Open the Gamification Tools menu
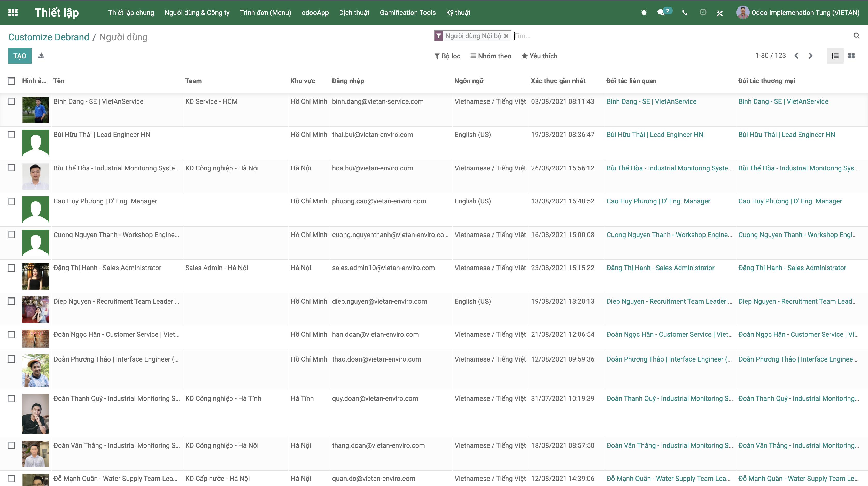This screenshot has width=868, height=486. [408, 12]
